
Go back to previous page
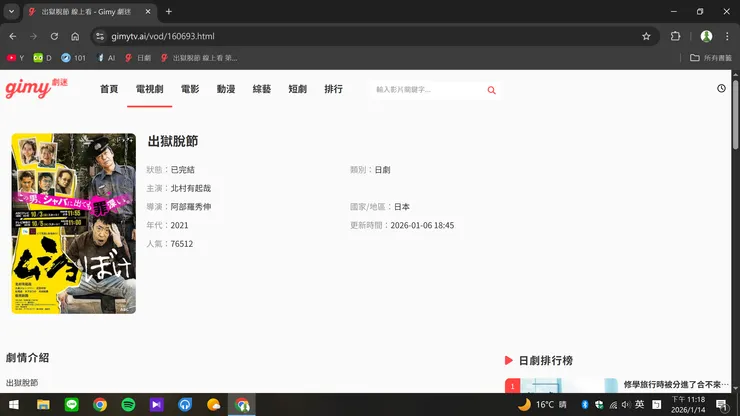(13, 36)
